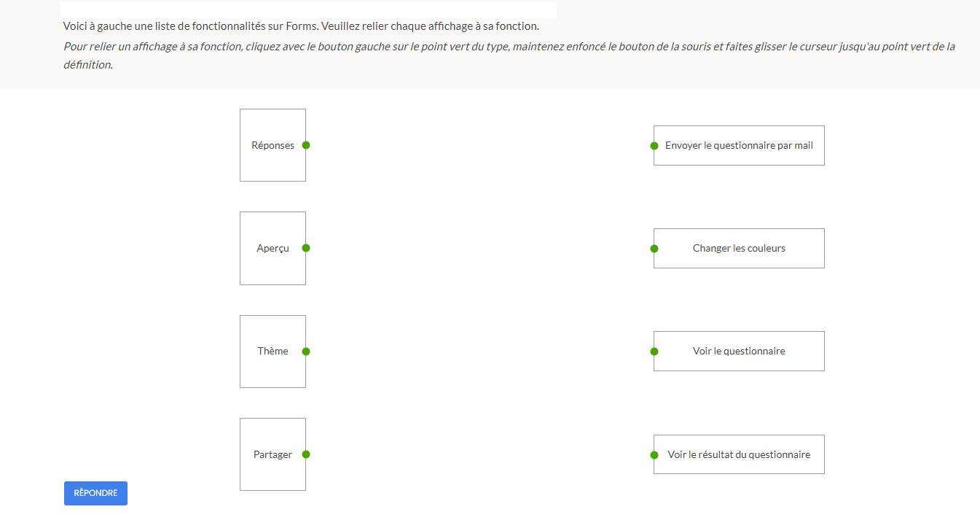Select the Thème box
The height and width of the screenshot is (520, 980).
[273, 352]
